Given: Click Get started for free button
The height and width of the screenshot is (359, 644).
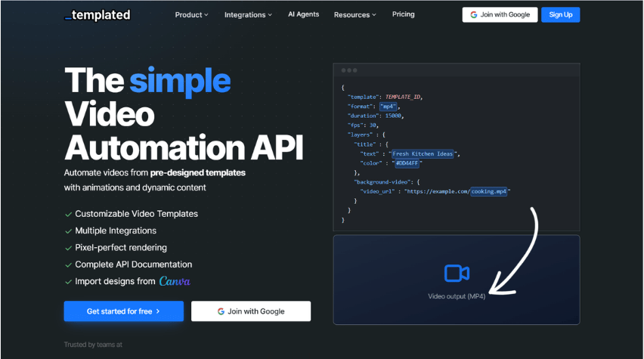Looking at the screenshot, I should point(124,311).
